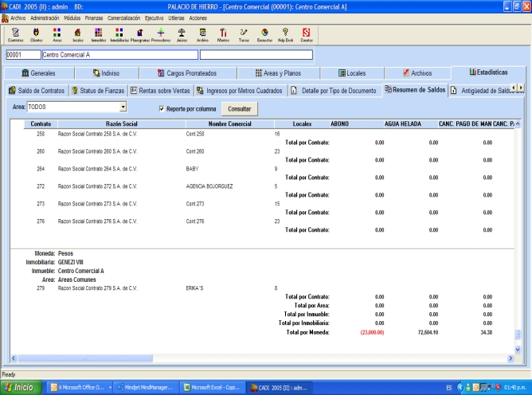The image size is (532, 395).
Task: Click the Cuentas toolbar icon
Action: coord(306,34)
